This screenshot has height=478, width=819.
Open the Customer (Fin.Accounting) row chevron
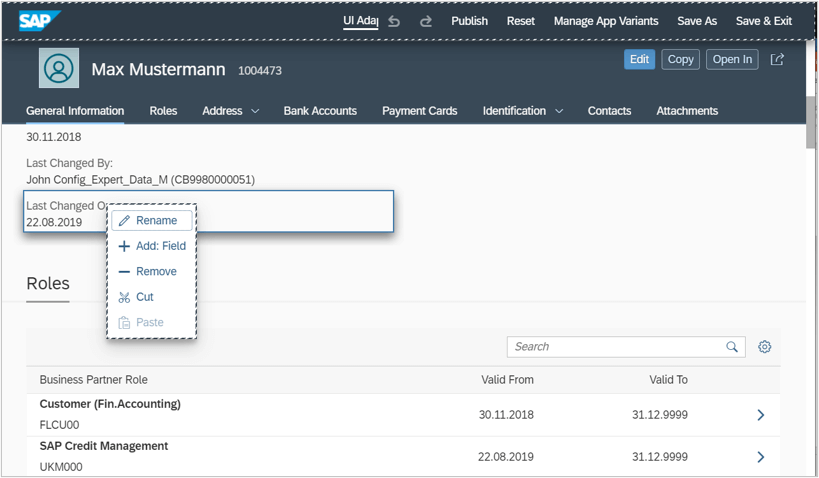tap(761, 415)
